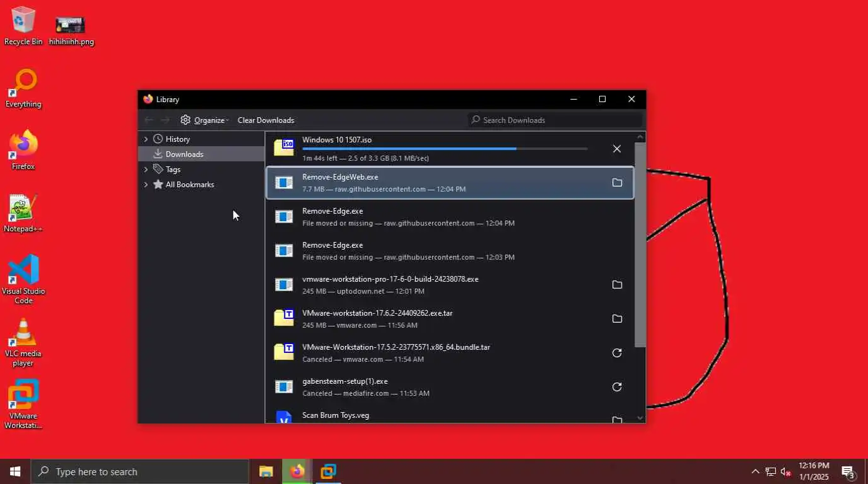Image resolution: width=868 pixels, height=484 pixels.
Task: Click the scrollbar down arrow in downloads list
Action: tap(640, 418)
